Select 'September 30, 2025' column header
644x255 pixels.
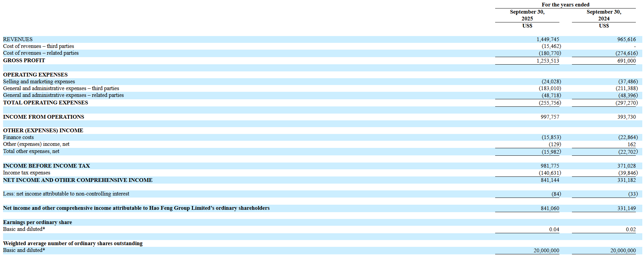tap(527, 15)
